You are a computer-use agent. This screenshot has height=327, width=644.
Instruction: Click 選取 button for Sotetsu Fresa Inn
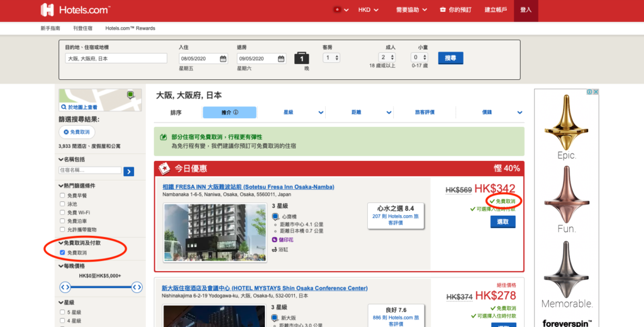[502, 222]
